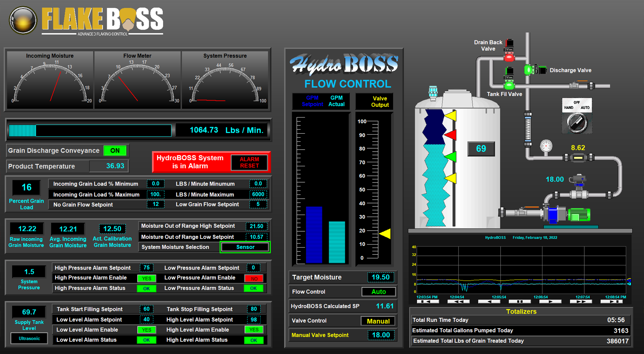Change System Moisture Selection Sensor

[245, 247]
